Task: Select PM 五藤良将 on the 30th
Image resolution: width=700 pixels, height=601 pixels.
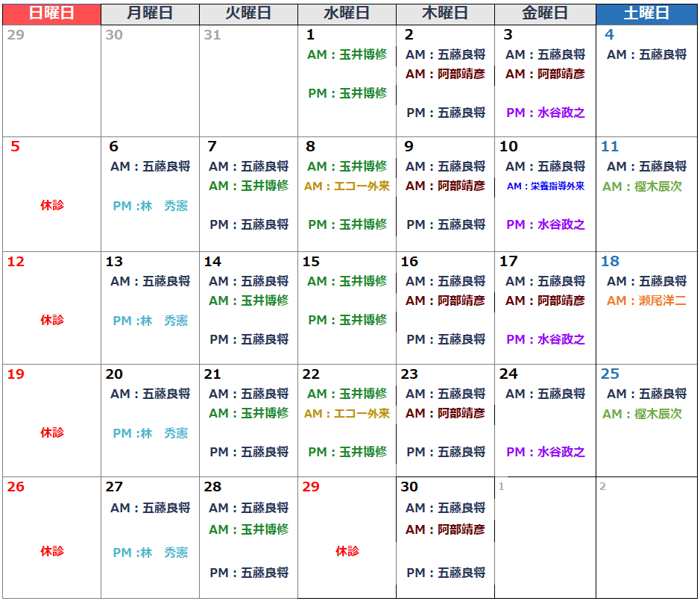Action: click(446, 573)
